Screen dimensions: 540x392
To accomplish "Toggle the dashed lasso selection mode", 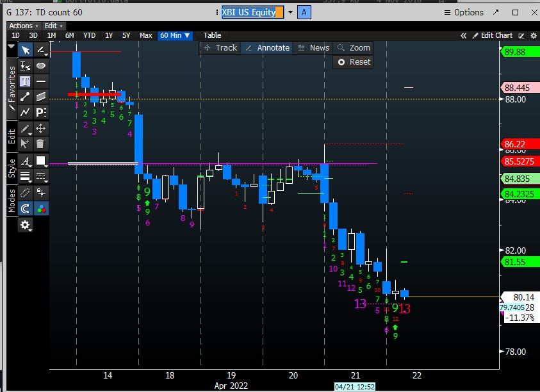I will (25, 193).
